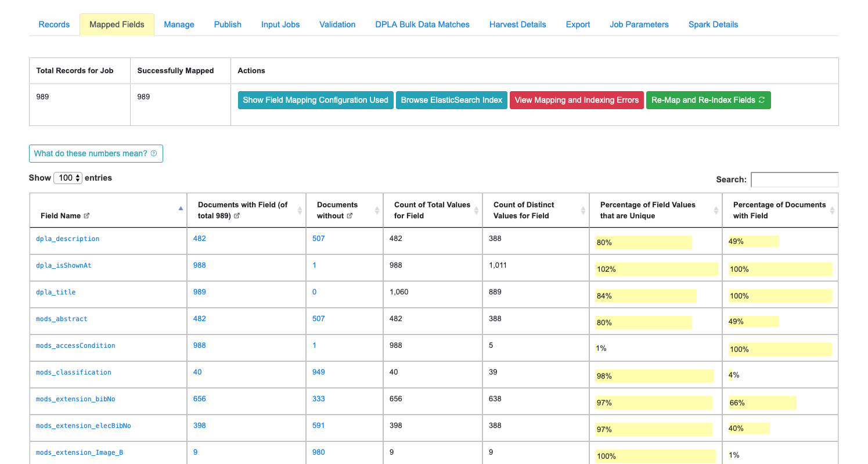Click 980 documents without link for mods_extension_Image_B
This screenshot has width=868, height=464.
tap(319, 452)
